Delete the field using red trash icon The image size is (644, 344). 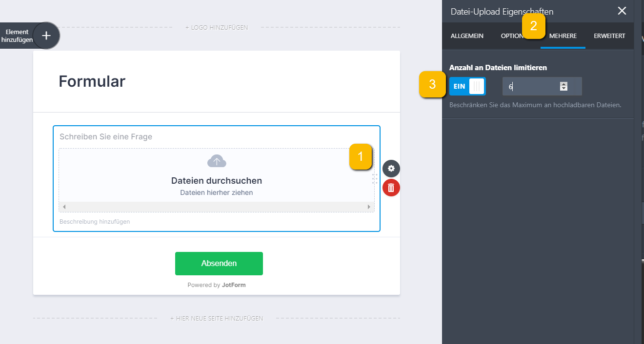391,188
